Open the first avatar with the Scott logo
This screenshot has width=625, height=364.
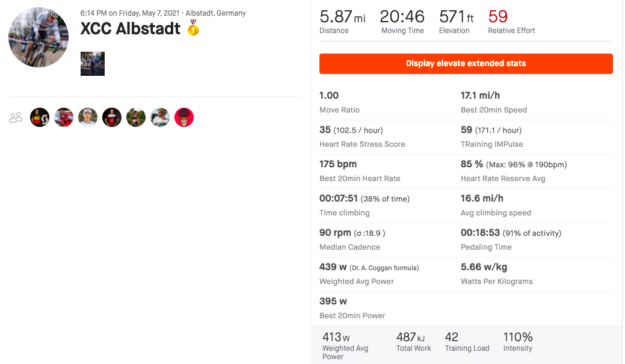40,117
